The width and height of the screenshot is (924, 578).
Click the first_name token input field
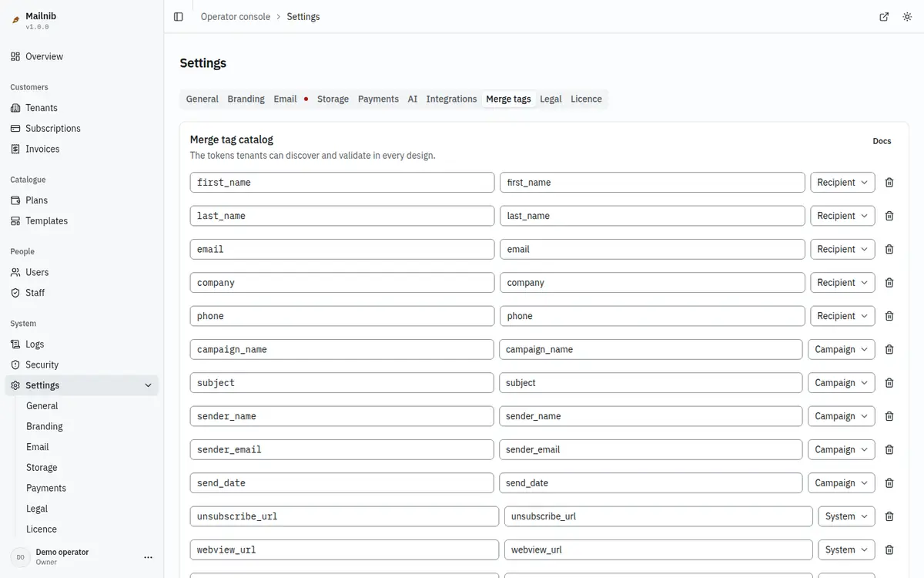[x=342, y=183]
